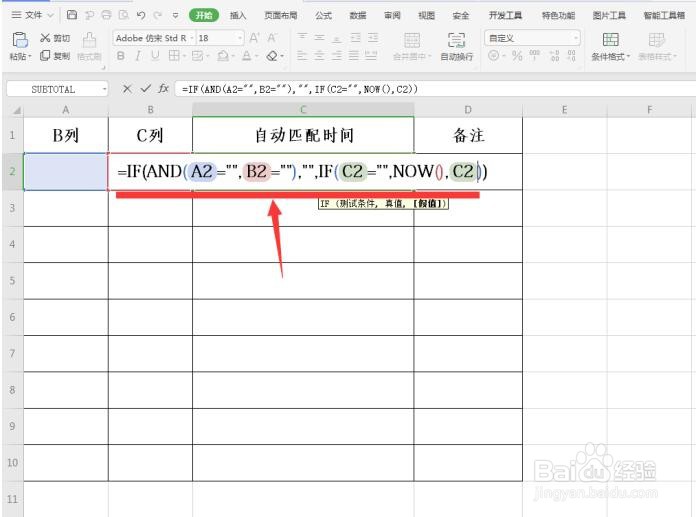Click the Print icon in quick access toolbar
Image resolution: width=696 pixels, height=517 pixels.
click(x=106, y=15)
